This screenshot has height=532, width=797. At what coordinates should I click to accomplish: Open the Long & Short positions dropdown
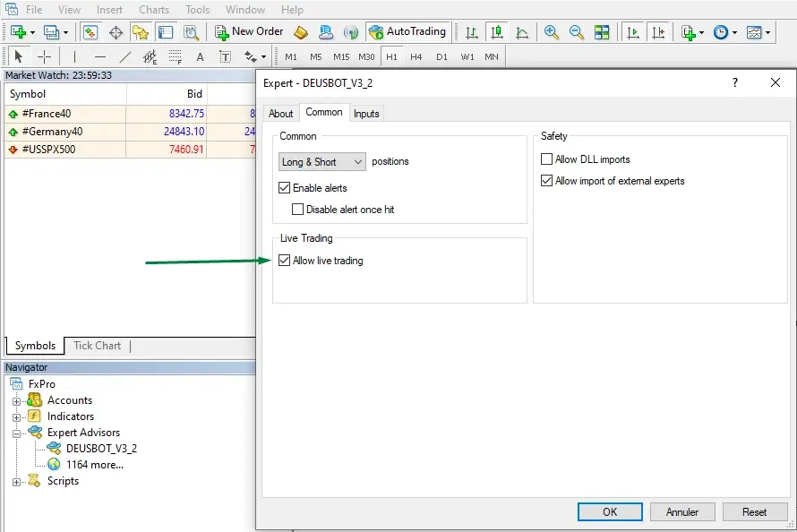(321, 161)
